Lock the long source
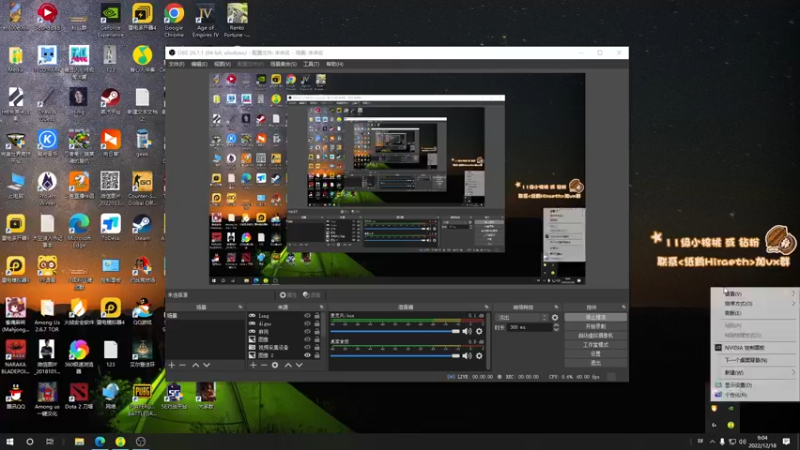The width and height of the screenshot is (800, 450). 317,316
